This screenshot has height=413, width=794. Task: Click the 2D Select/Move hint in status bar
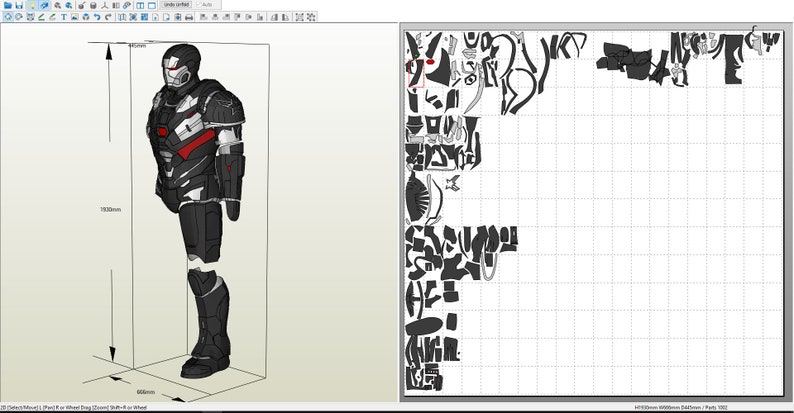click(73, 407)
